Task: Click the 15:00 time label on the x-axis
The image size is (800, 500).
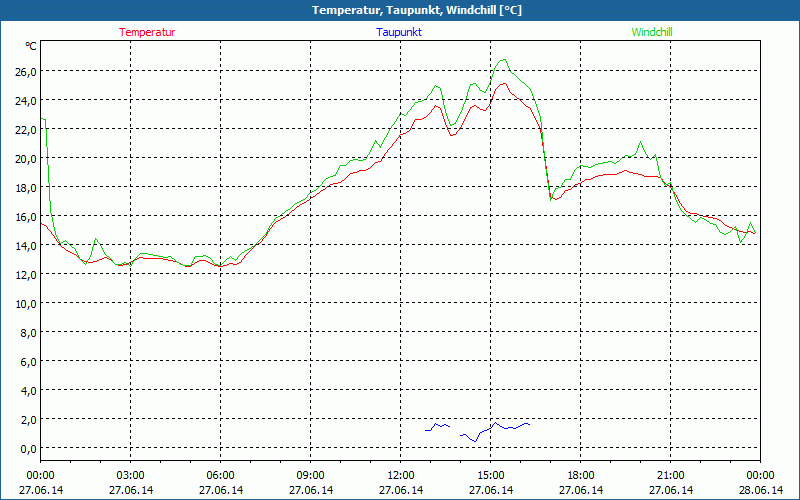Action: (491, 476)
